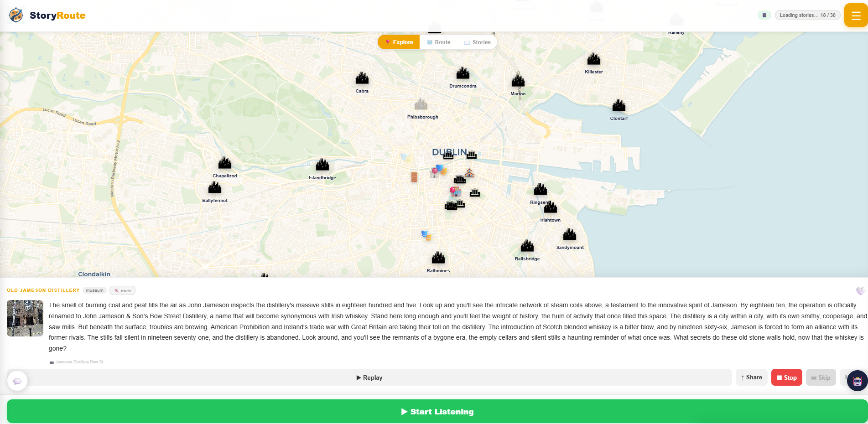Click the Loading stories progress pill
The width and height of the screenshot is (868, 424).
(x=807, y=15)
